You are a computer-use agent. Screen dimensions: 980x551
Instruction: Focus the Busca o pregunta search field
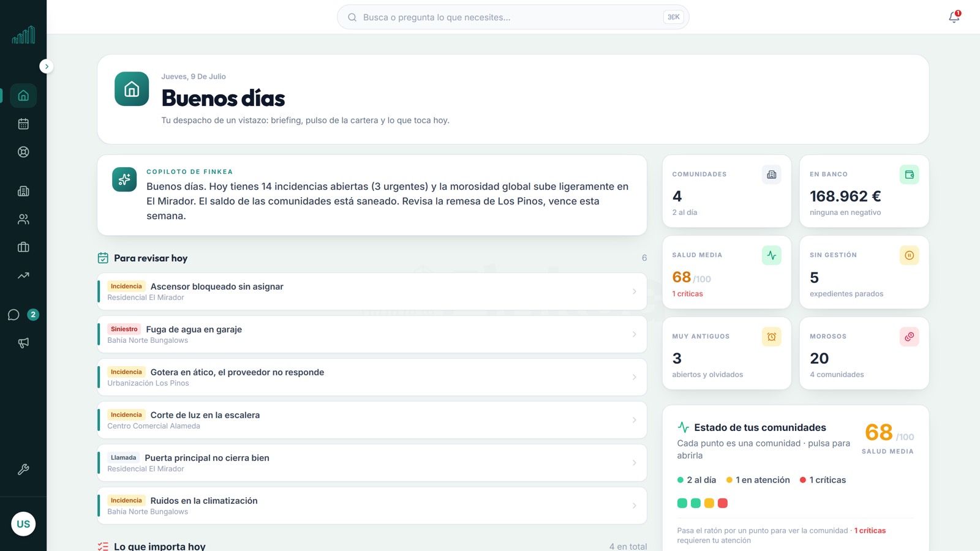(x=513, y=17)
